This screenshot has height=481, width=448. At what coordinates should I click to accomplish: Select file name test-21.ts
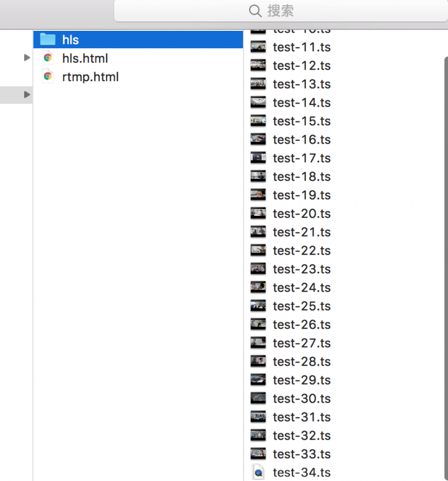pyautogui.click(x=302, y=232)
